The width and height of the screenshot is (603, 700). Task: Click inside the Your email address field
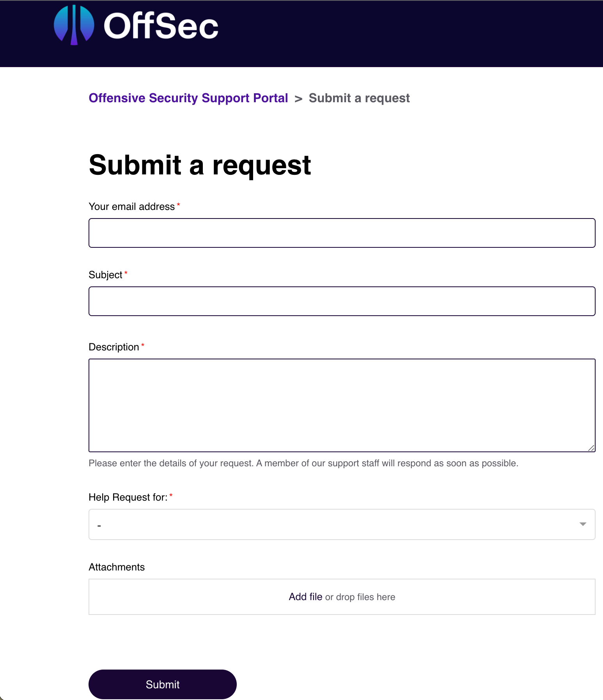[x=342, y=233]
